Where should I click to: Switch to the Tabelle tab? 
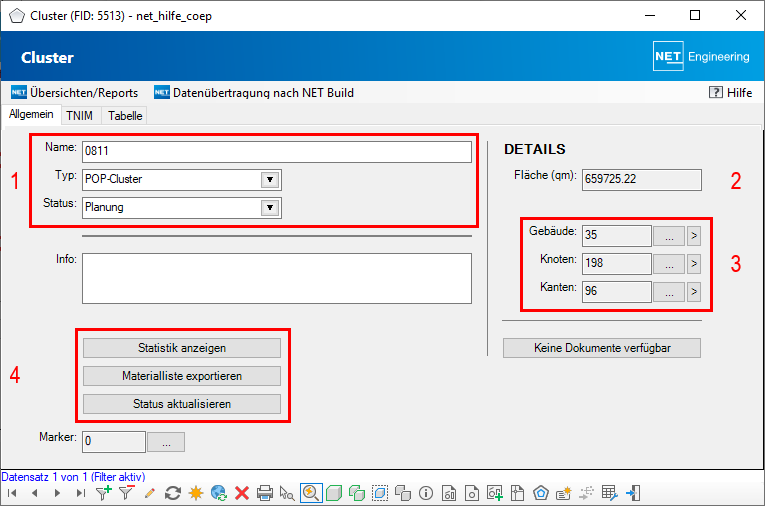125,116
